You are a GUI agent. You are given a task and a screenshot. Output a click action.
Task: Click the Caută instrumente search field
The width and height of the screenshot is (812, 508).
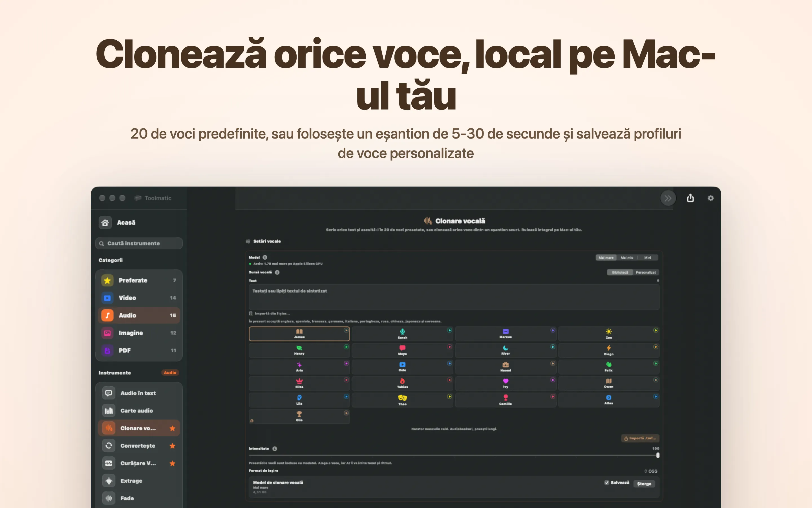(x=139, y=243)
